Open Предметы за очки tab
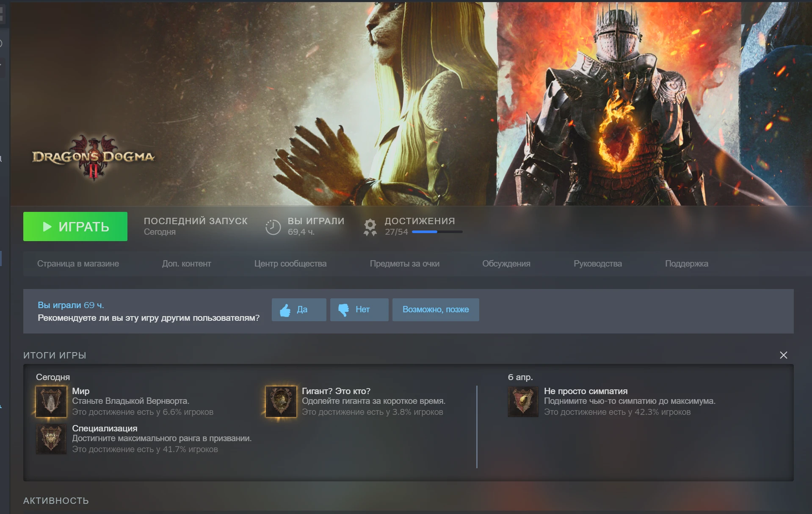Screen dimensions: 812x514 coord(405,264)
